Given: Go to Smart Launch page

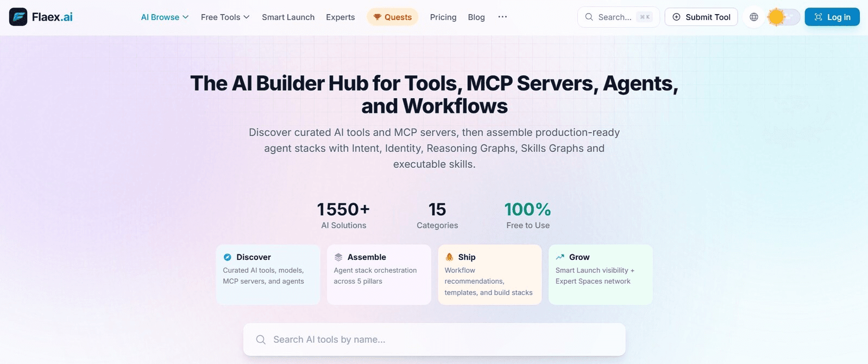Looking at the screenshot, I should click(x=288, y=17).
